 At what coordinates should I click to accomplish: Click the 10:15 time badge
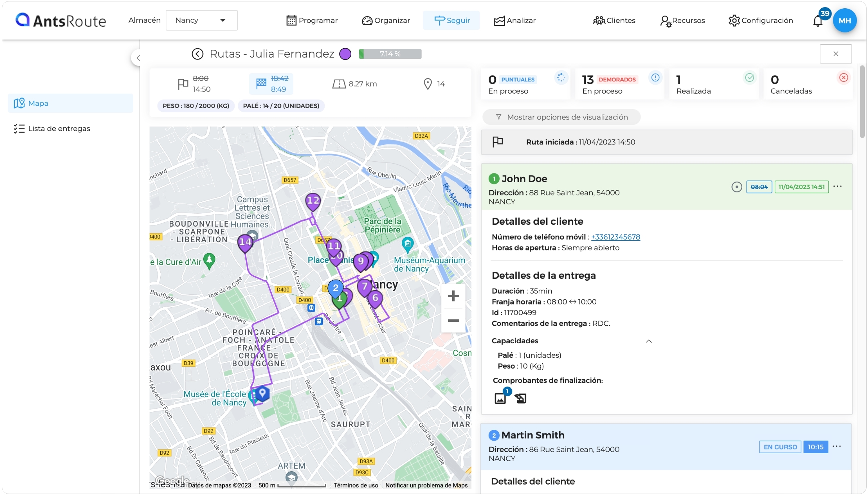pos(815,447)
